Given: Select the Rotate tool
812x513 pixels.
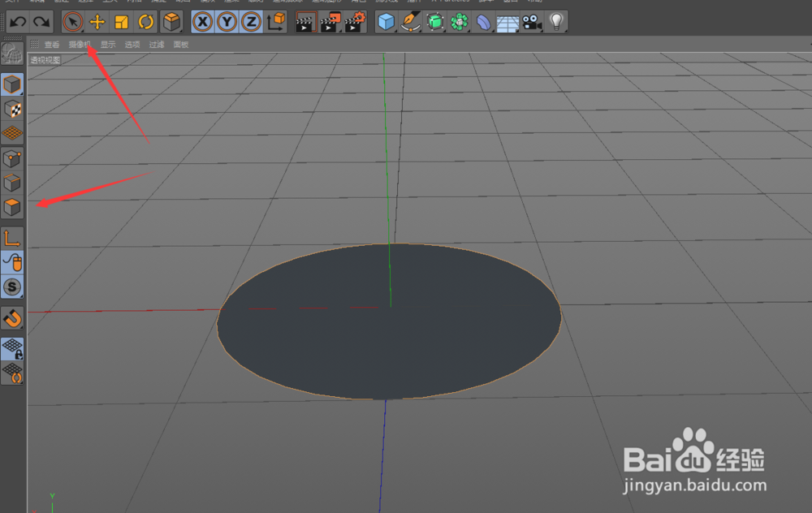Looking at the screenshot, I should 145,22.
